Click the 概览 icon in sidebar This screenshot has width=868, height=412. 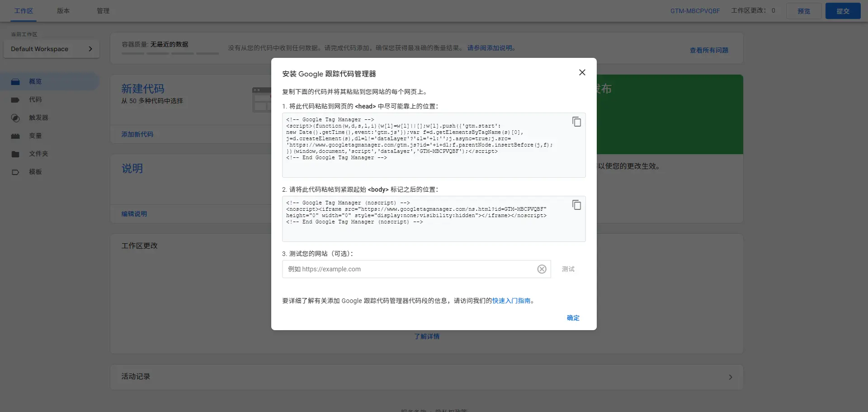15,81
